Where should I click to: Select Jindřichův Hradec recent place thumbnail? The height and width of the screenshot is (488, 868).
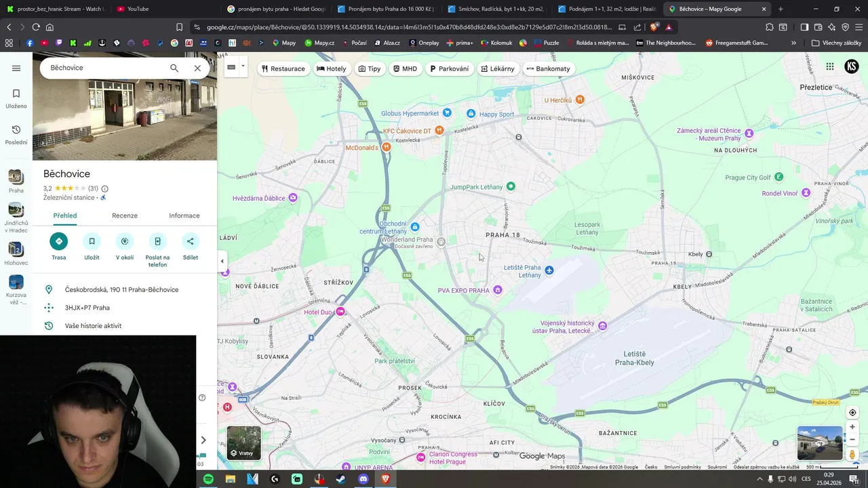click(16, 217)
